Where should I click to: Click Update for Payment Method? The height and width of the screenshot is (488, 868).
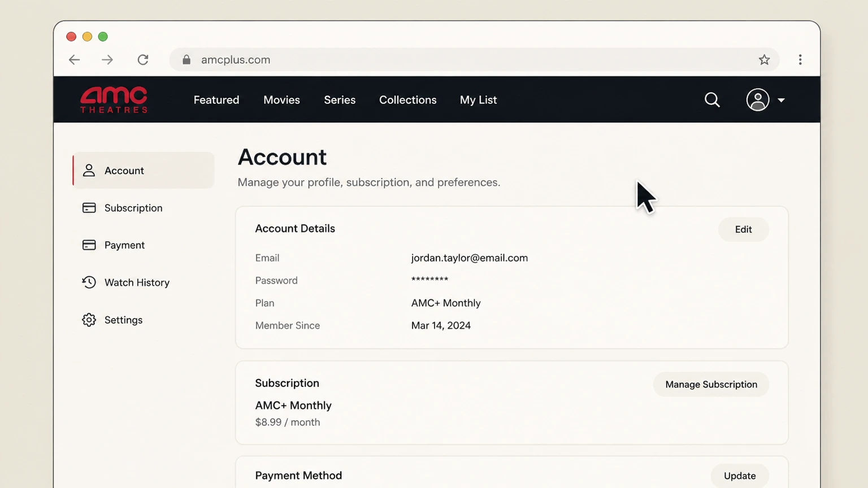coord(740,476)
